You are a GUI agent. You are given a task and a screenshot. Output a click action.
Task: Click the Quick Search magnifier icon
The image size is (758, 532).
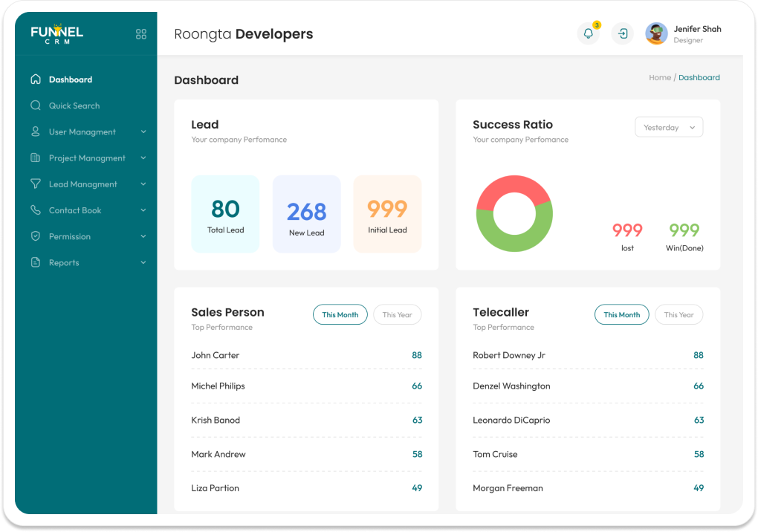(35, 106)
